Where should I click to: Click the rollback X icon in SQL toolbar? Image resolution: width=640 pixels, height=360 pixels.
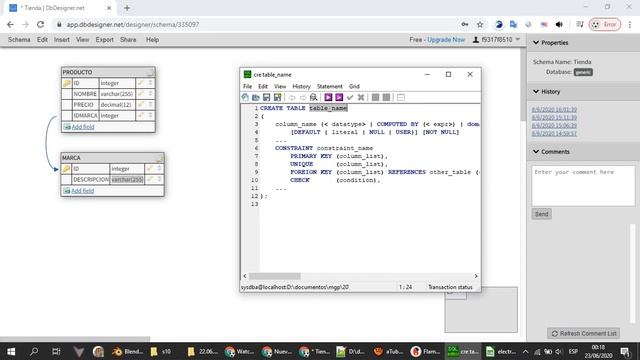tap(361, 98)
